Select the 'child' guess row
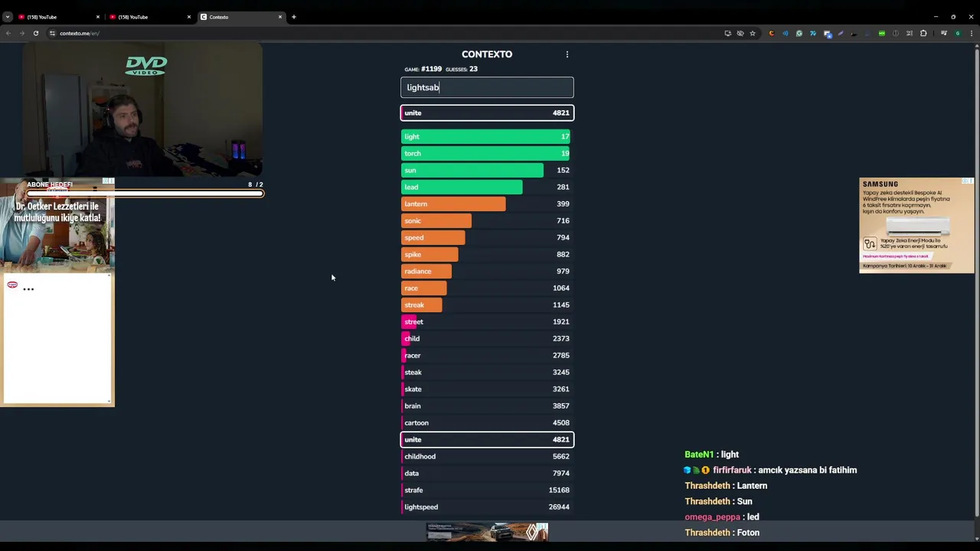 (487, 338)
